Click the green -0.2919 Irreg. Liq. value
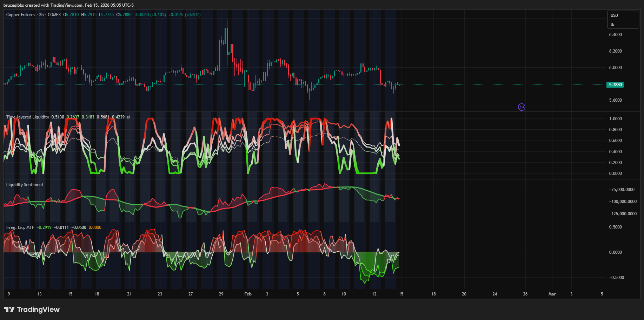Viewport: 644px width, 320px height. (44, 227)
